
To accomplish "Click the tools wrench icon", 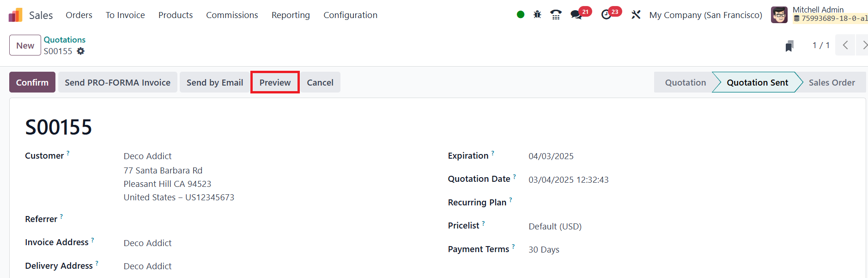I will pos(636,15).
